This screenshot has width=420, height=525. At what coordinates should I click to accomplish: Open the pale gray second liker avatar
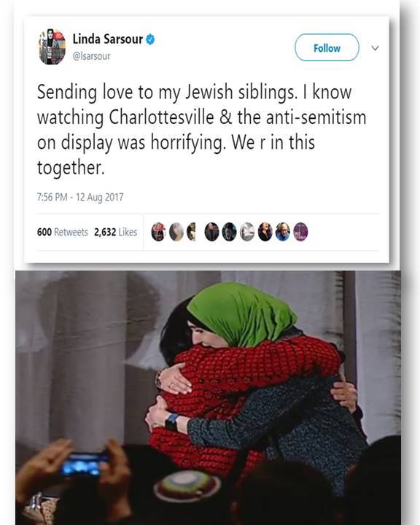176,232
